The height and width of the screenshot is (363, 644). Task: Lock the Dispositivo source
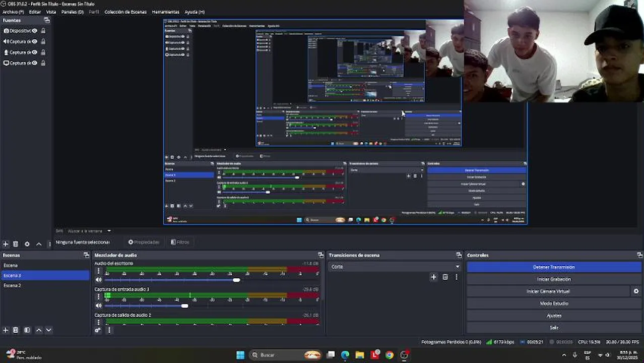point(43,31)
